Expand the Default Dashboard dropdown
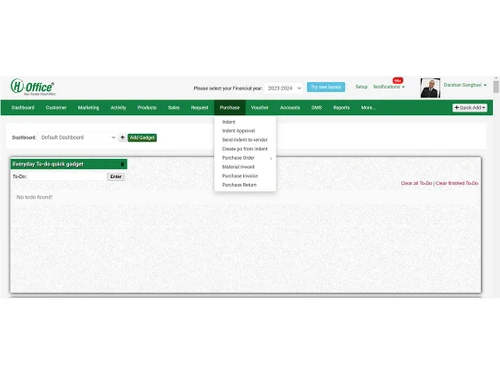The height and width of the screenshot is (375, 500). point(78,137)
